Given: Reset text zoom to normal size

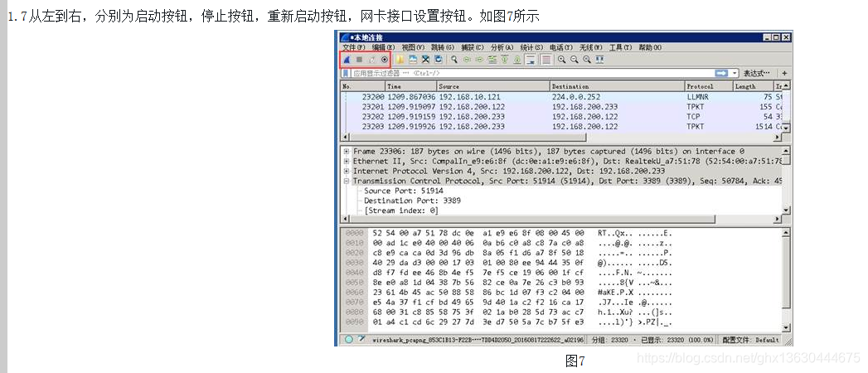Looking at the screenshot, I should 587,59.
